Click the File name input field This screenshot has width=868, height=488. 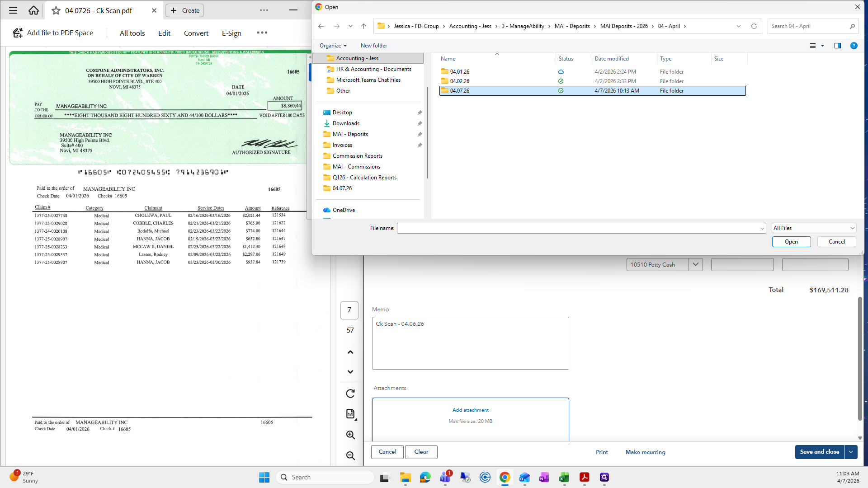(x=581, y=228)
